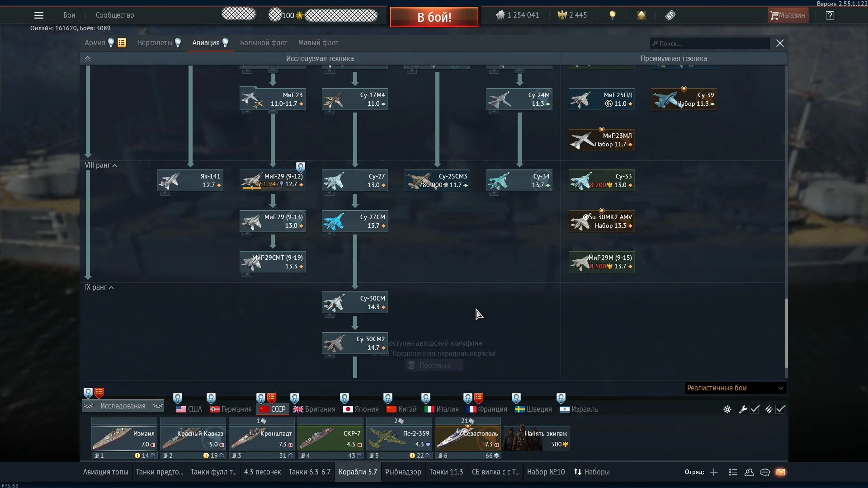The image size is (868, 488).
Task: Open the golden badge icon in top bar
Action: 642,15
